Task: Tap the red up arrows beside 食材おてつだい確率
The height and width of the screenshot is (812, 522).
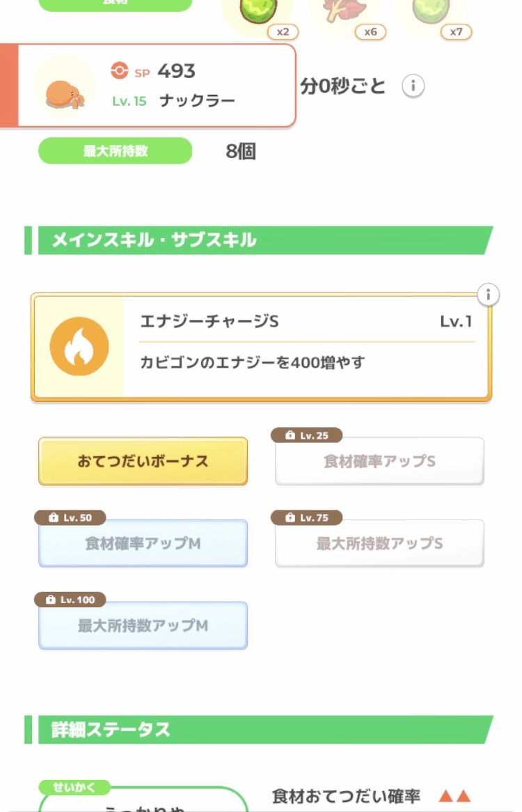Action: coord(454,796)
